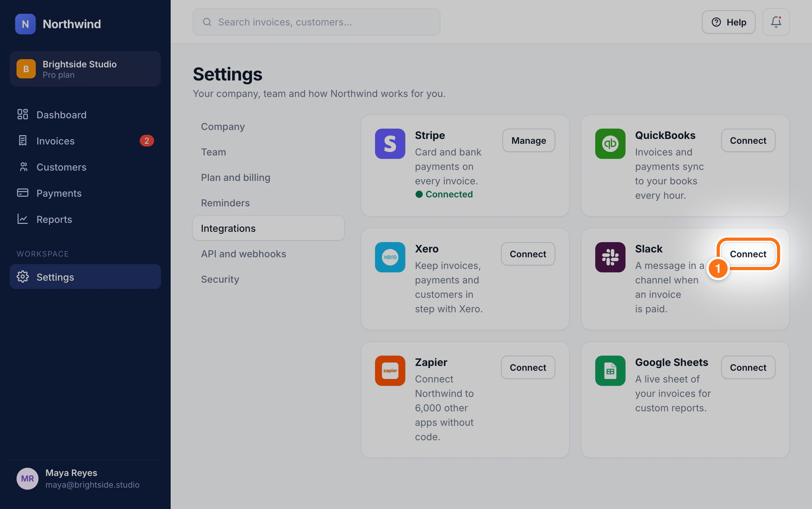Connect the Google Sheets integration

tap(748, 367)
